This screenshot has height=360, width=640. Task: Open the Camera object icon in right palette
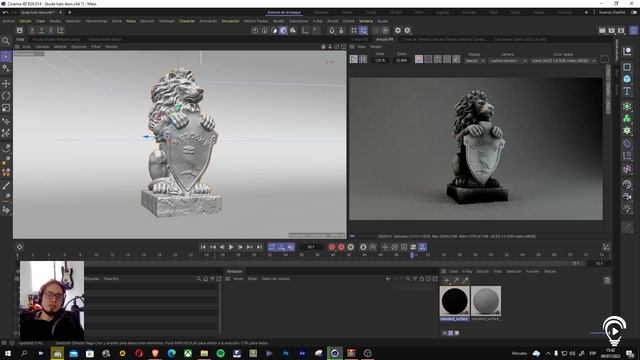coord(627,197)
